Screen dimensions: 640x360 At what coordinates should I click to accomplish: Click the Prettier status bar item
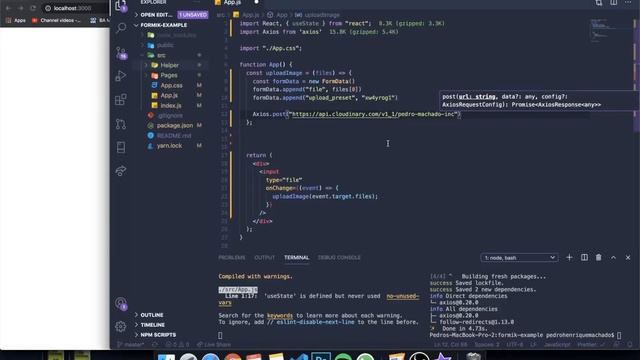pyautogui.click(x=591, y=344)
